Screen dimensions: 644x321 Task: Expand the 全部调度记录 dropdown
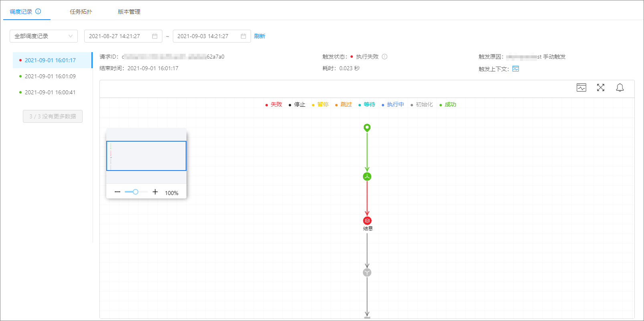click(44, 36)
